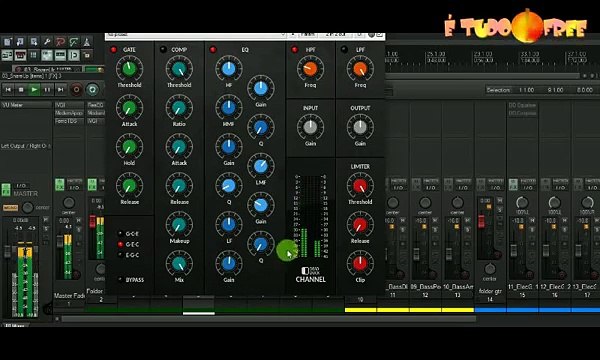Select the E-G-C routing order
Image resolution: width=600 pixels, height=360 pixels.
121,255
